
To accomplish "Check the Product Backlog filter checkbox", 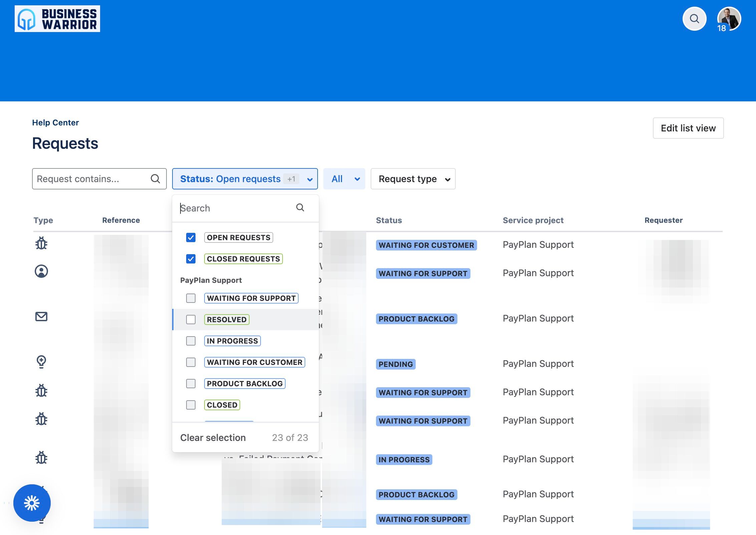I will [x=191, y=384].
